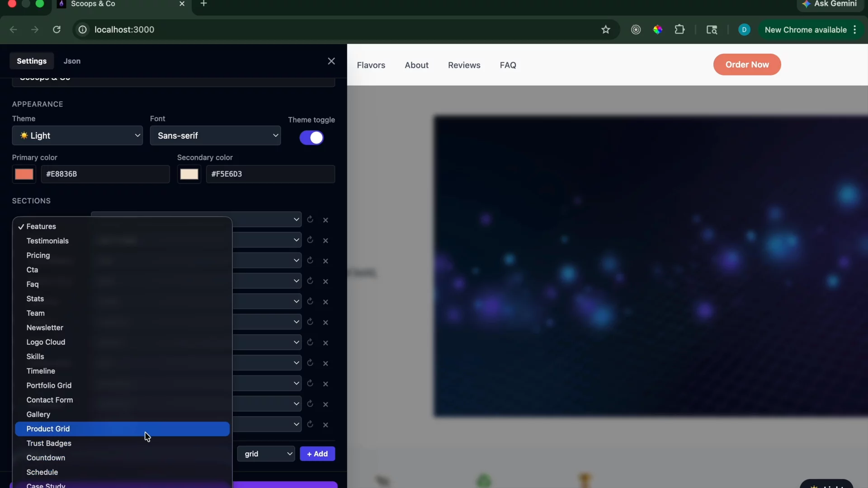Open the primary color swatch picker
Image resolution: width=868 pixels, height=488 pixels.
point(24,174)
